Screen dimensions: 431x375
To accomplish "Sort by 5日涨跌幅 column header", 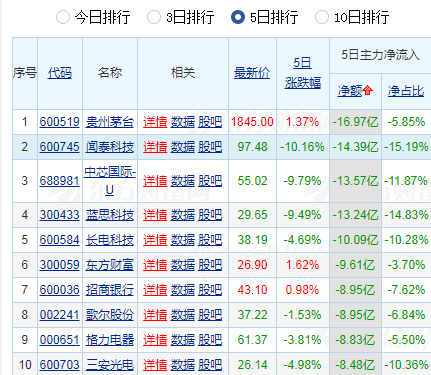I will [303, 73].
